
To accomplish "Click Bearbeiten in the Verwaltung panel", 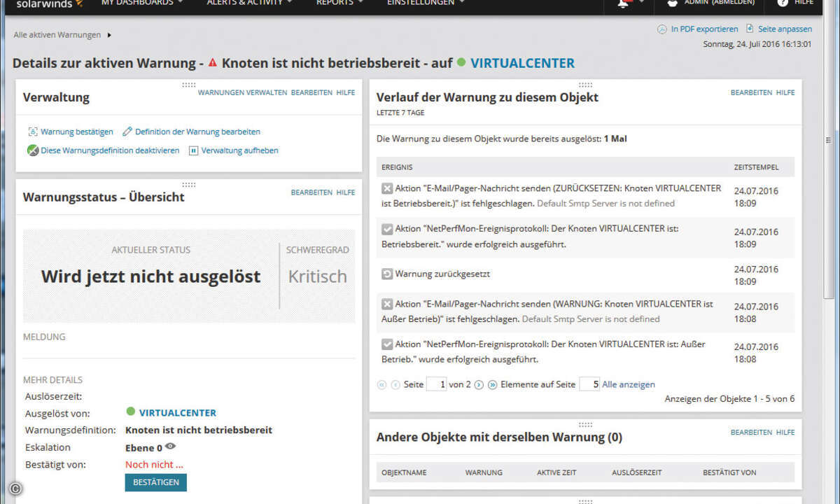I will click(311, 92).
